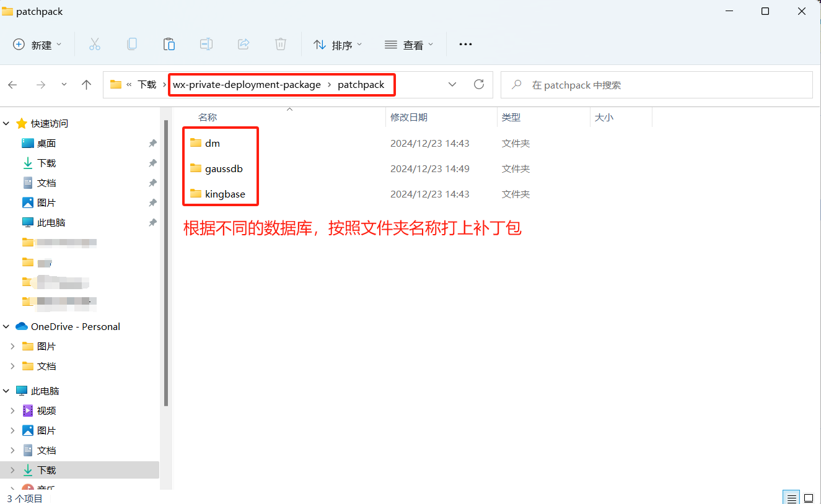Open recent locations dropdown arrow
Viewport: 821px width, 504px height.
pyautogui.click(x=64, y=85)
